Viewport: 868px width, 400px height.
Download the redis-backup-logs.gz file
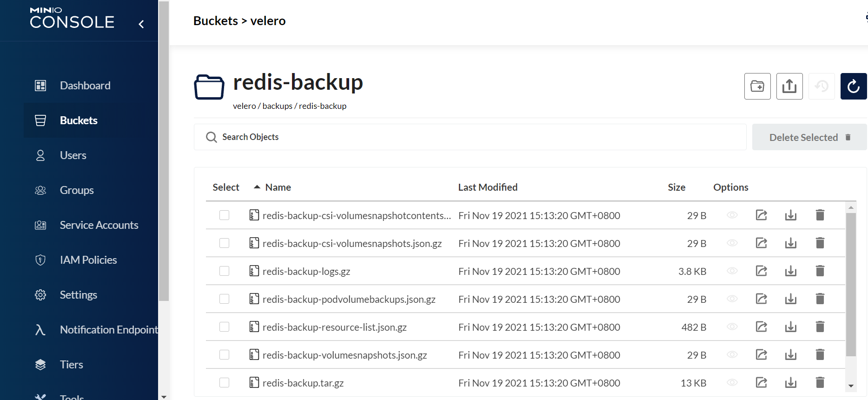click(x=790, y=271)
